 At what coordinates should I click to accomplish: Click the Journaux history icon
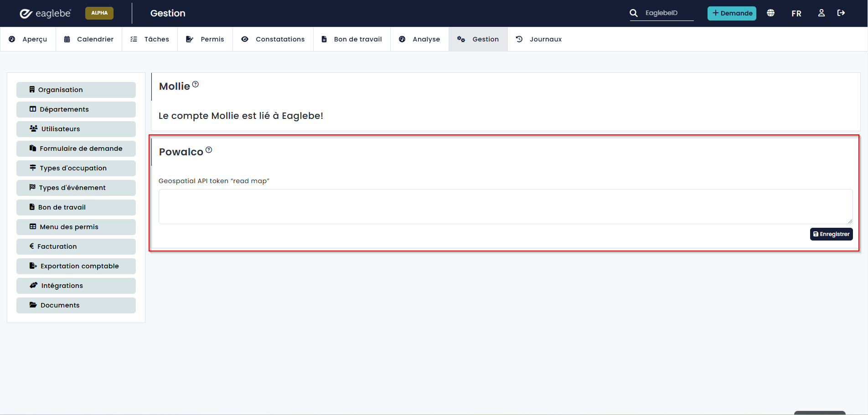tap(519, 39)
